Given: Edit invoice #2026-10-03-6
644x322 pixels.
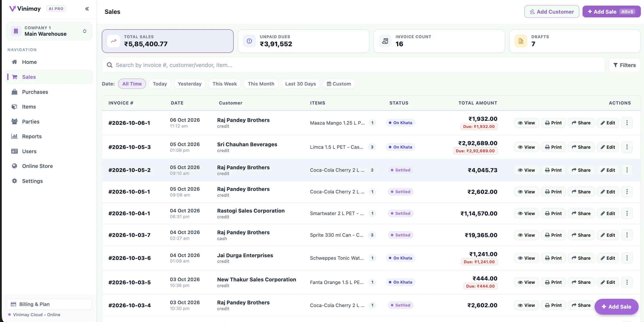Looking at the screenshot, I should coord(608,258).
